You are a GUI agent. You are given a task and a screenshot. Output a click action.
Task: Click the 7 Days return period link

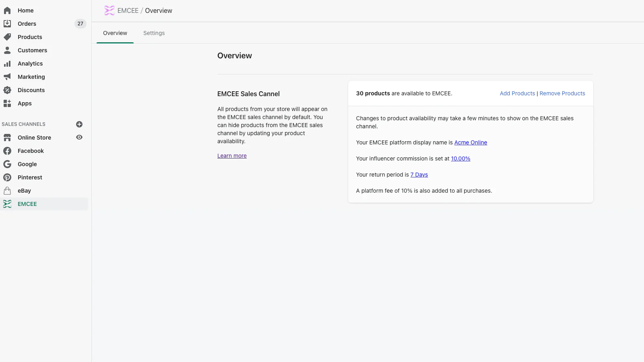[x=419, y=175]
